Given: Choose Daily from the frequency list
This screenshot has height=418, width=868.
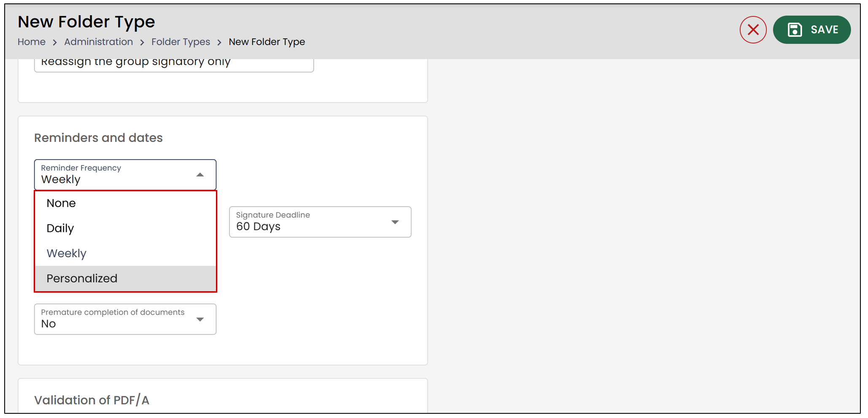Looking at the screenshot, I should click(x=125, y=228).
